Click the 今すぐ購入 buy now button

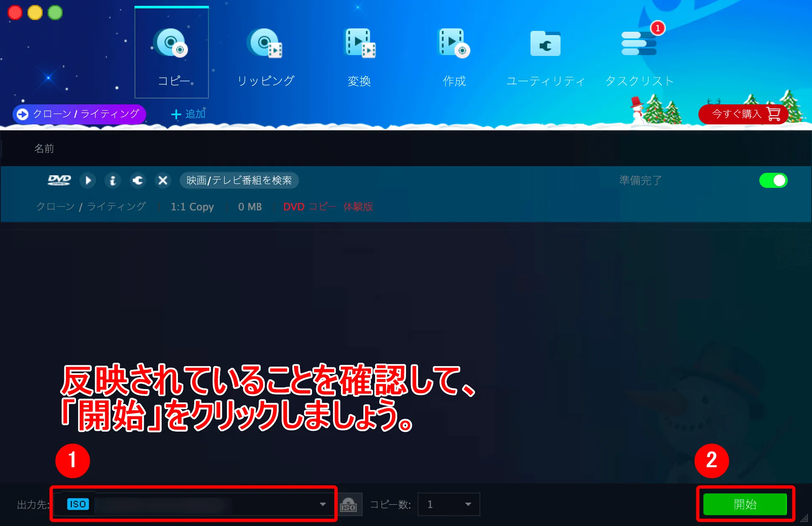pyautogui.click(x=743, y=114)
